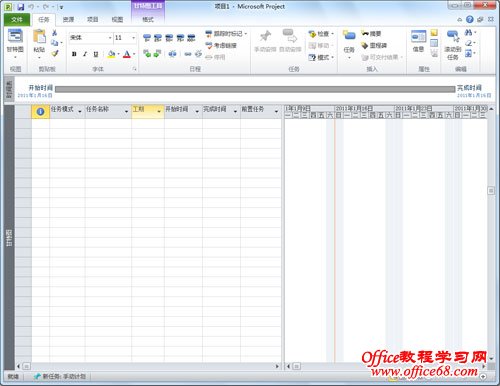The width and height of the screenshot is (500, 386).
Task: Click the gray timeline bar
Action: pyautogui.click(x=255, y=89)
